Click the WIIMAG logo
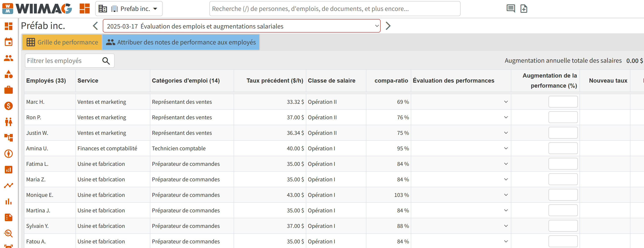The height and width of the screenshot is (248, 644). tap(37, 9)
